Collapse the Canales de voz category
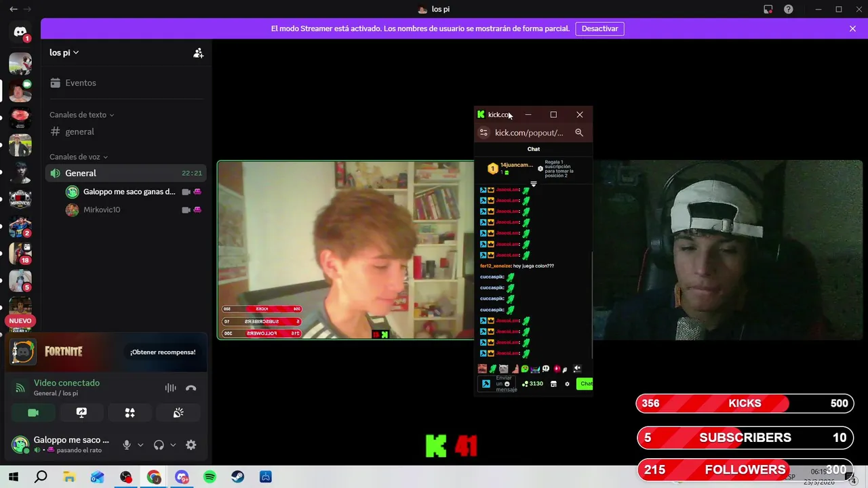The image size is (868, 488). 79,157
